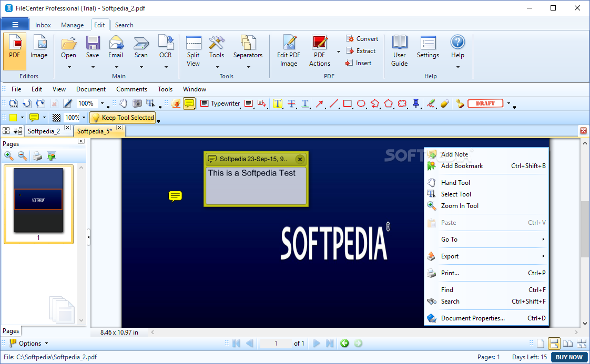Screen dimensions: 590x364
Task: Switch to the Softpedia_2 document tab
Action: pyautogui.click(x=44, y=131)
